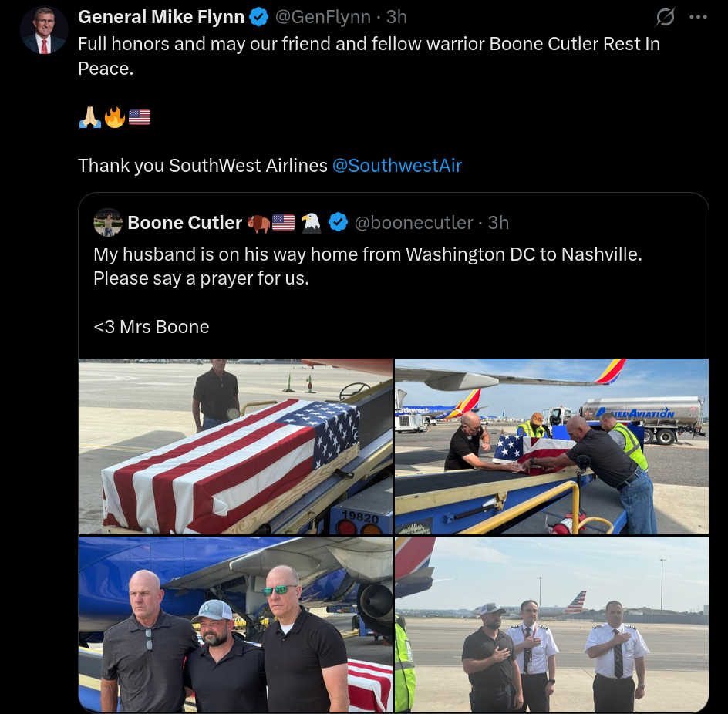Click the @boonecutler handle

click(413, 223)
